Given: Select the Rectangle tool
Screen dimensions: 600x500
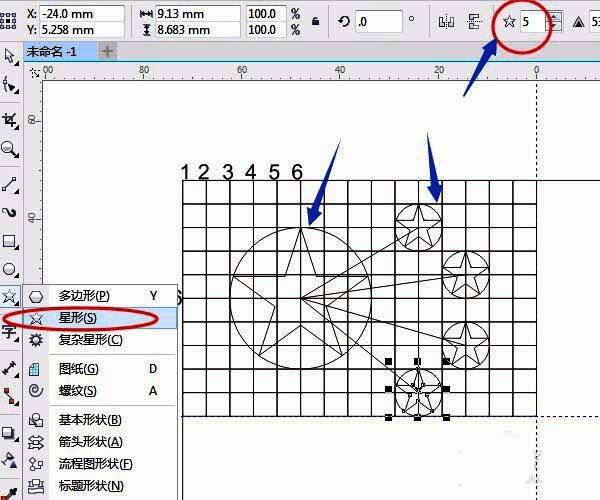Looking at the screenshot, I should pos(10,241).
